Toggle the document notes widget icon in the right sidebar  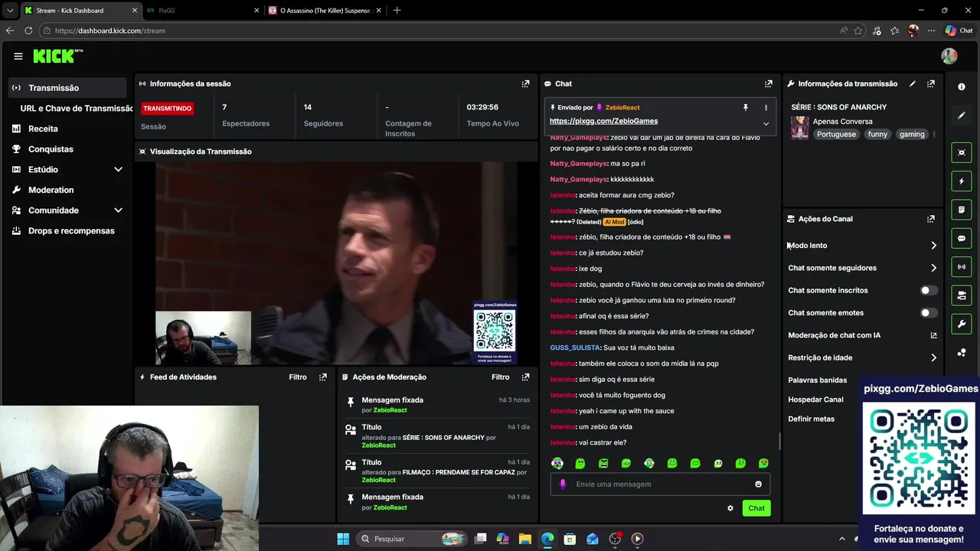(x=962, y=210)
